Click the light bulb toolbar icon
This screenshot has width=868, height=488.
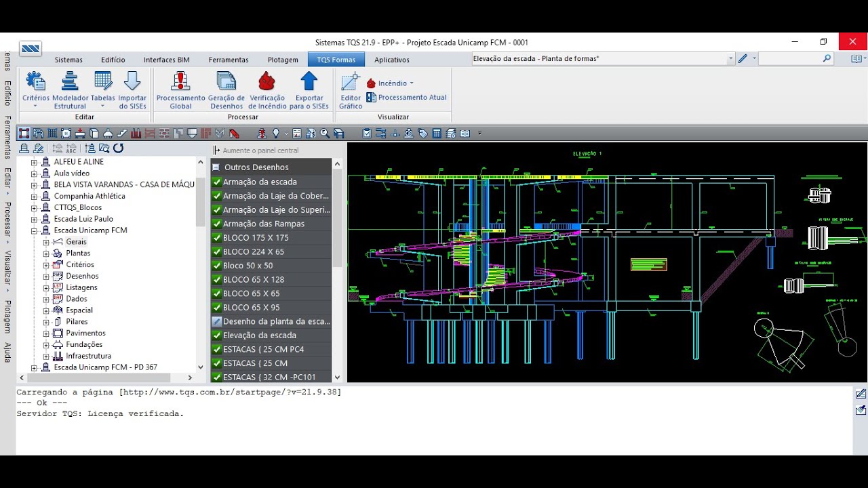(x=275, y=133)
